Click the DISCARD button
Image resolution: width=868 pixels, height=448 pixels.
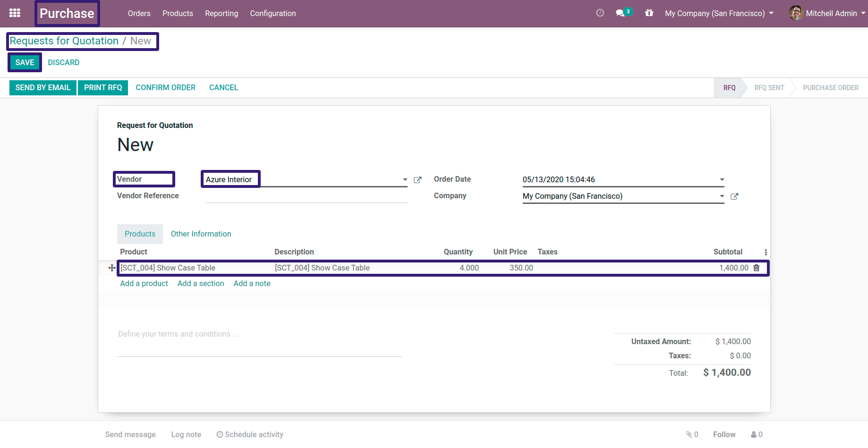(64, 62)
